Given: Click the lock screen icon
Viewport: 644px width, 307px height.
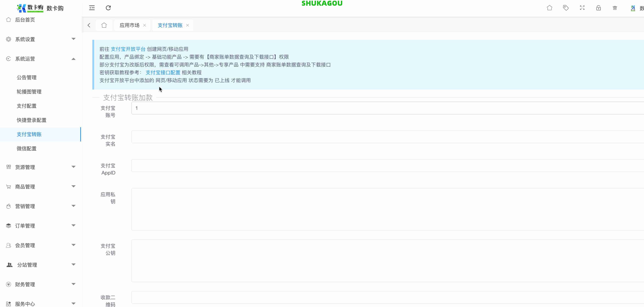Looking at the screenshot, I should (x=598, y=8).
